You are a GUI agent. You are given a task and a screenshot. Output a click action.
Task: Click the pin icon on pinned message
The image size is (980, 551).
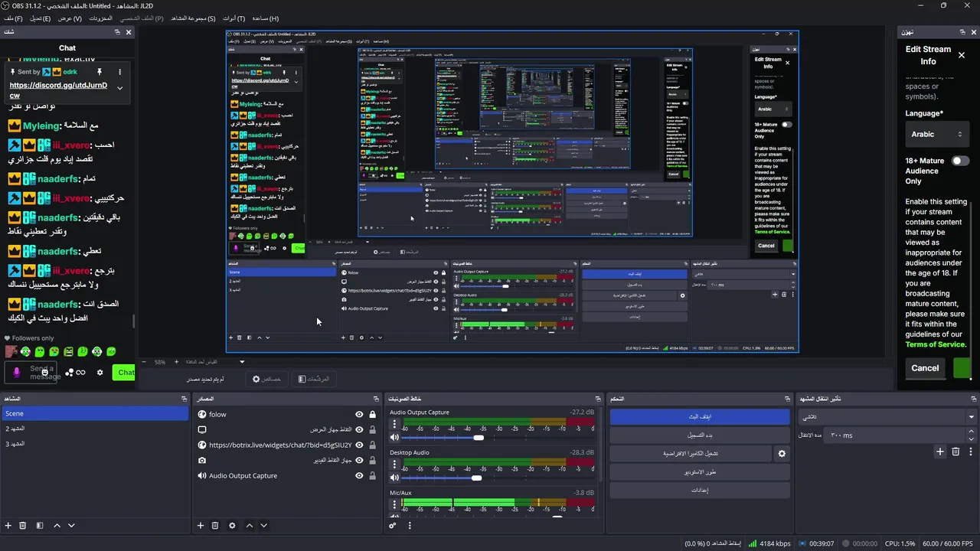click(x=100, y=72)
